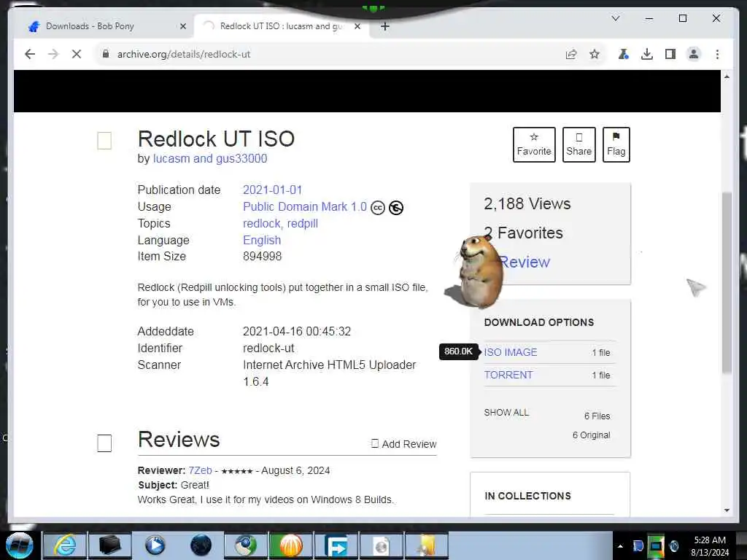Click the address bar URL

[x=184, y=54]
